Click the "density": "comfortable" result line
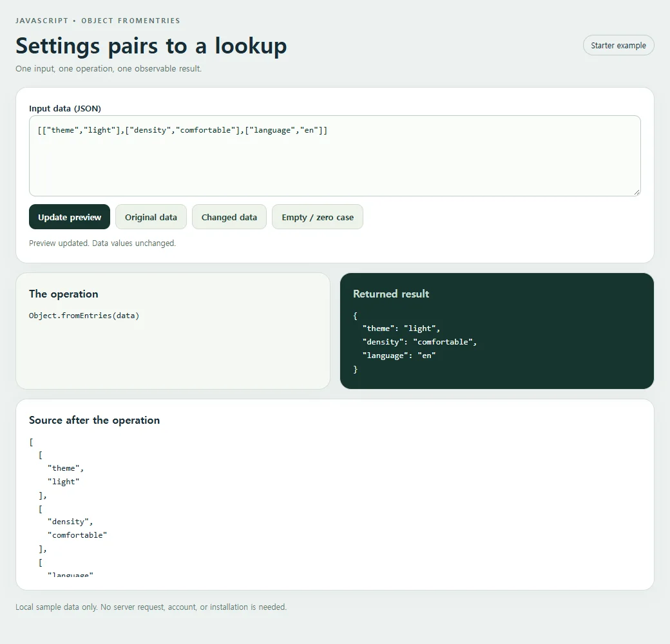670x644 pixels. 419,342
